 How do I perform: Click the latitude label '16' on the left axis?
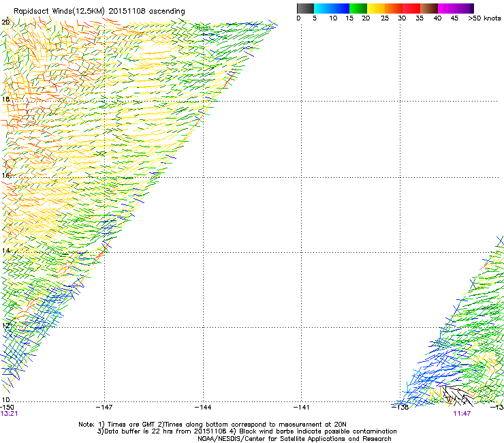pyautogui.click(x=5, y=175)
